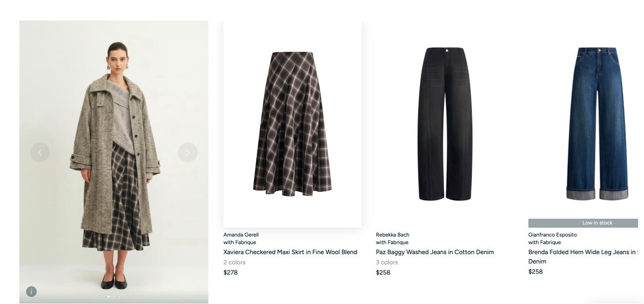
Task: Click the Rebekka Bach designer name
Action: [x=392, y=235]
